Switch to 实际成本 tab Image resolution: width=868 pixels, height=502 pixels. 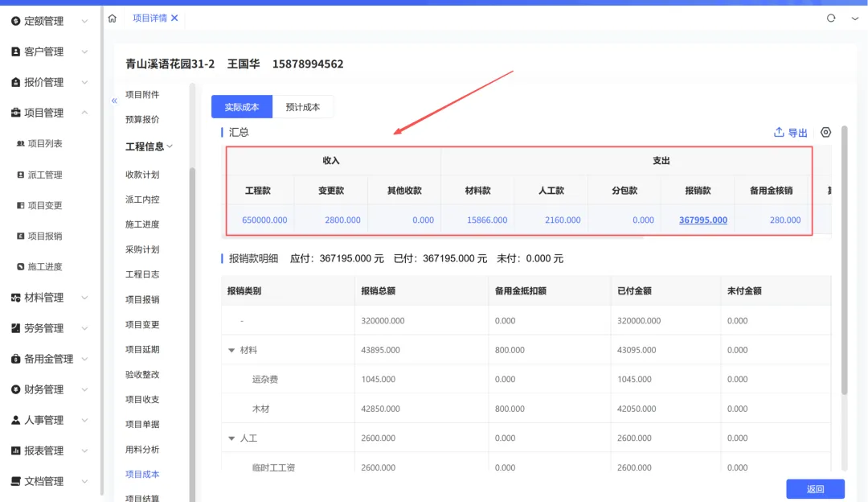242,107
